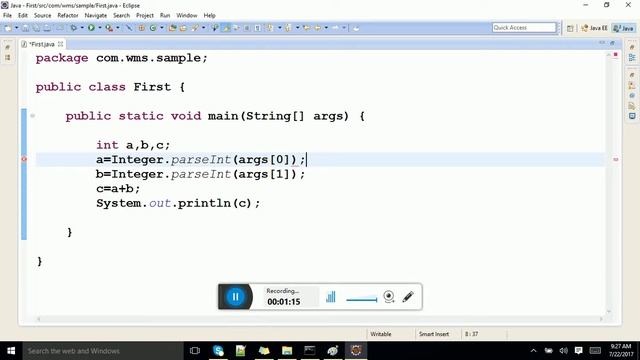This screenshot has height=360, width=640.
Task: Select the First.java editor tab
Action: point(42,44)
